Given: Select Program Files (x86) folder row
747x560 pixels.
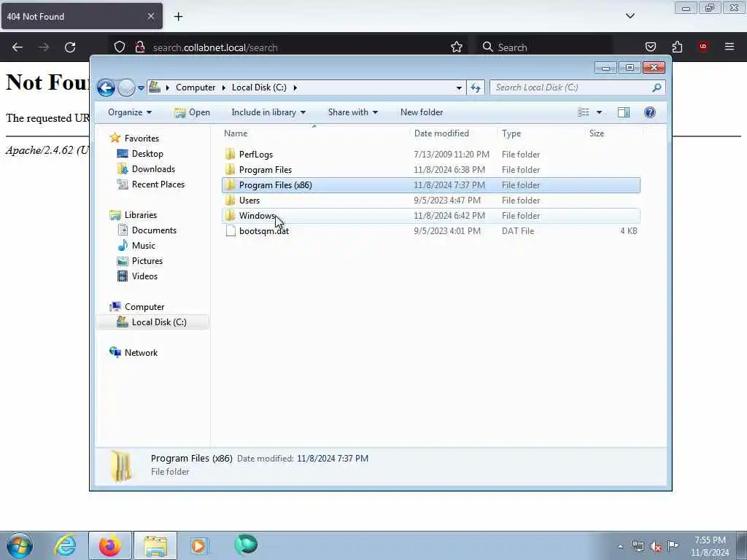Looking at the screenshot, I should pyautogui.click(x=431, y=184).
